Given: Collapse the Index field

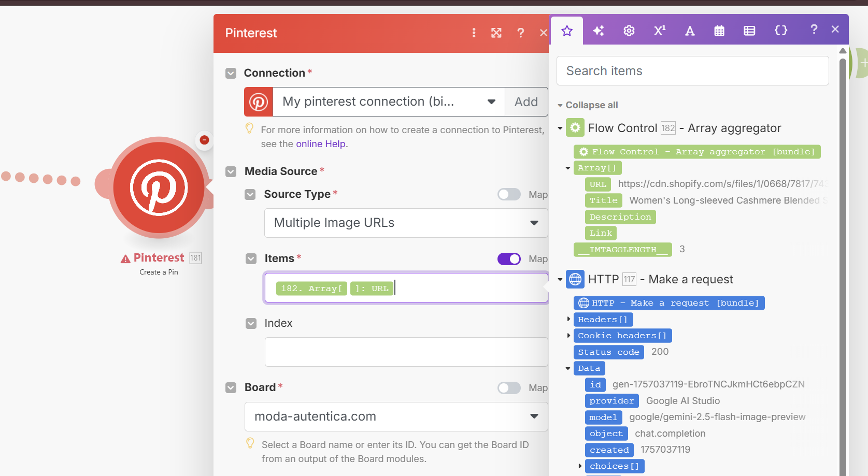Looking at the screenshot, I should click(251, 324).
